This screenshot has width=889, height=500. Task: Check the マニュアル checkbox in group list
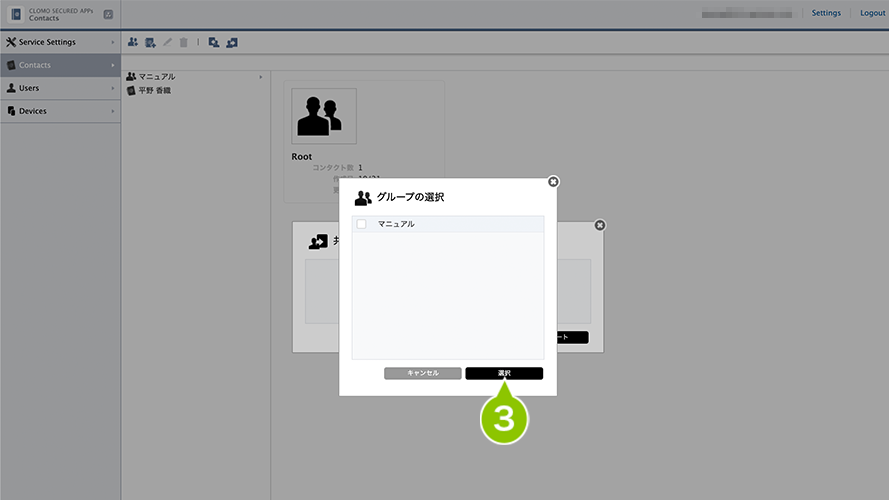[x=361, y=224]
